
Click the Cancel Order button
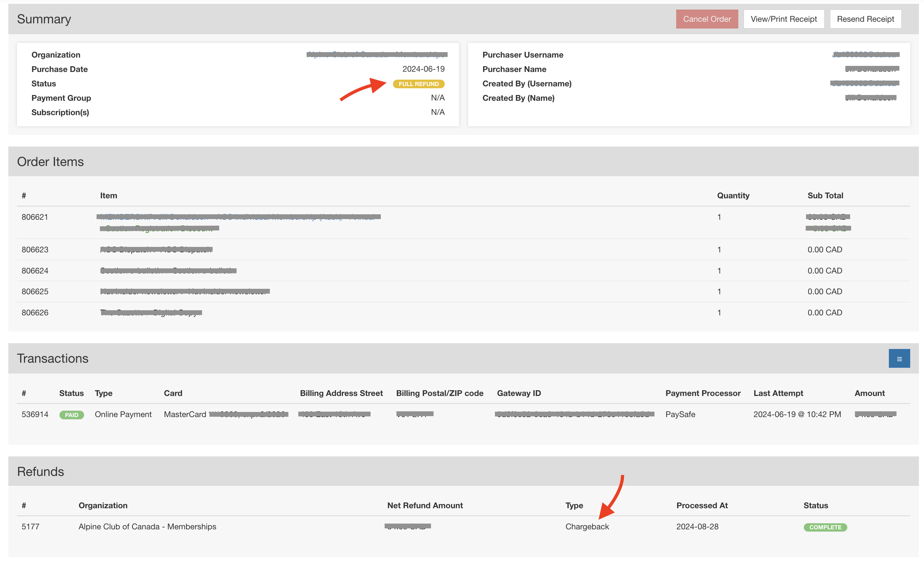click(x=707, y=18)
